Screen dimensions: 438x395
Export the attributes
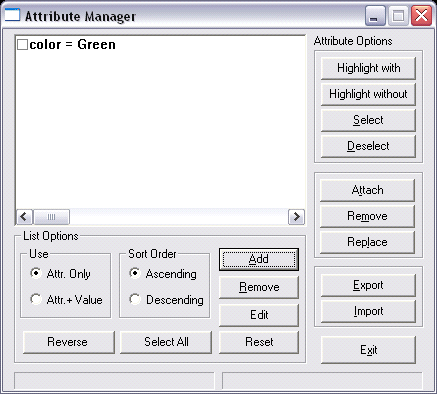[368, 285]
